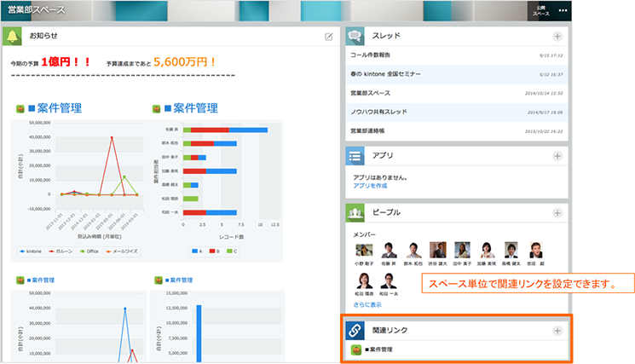Open the 案件管理 related link entry
635x364 pixels.
(x=378, y=350)
